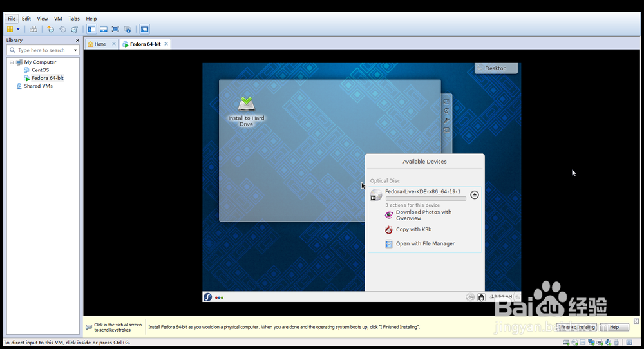
Task: Open the library search dropdown arrow
Action: coord(75,50)
